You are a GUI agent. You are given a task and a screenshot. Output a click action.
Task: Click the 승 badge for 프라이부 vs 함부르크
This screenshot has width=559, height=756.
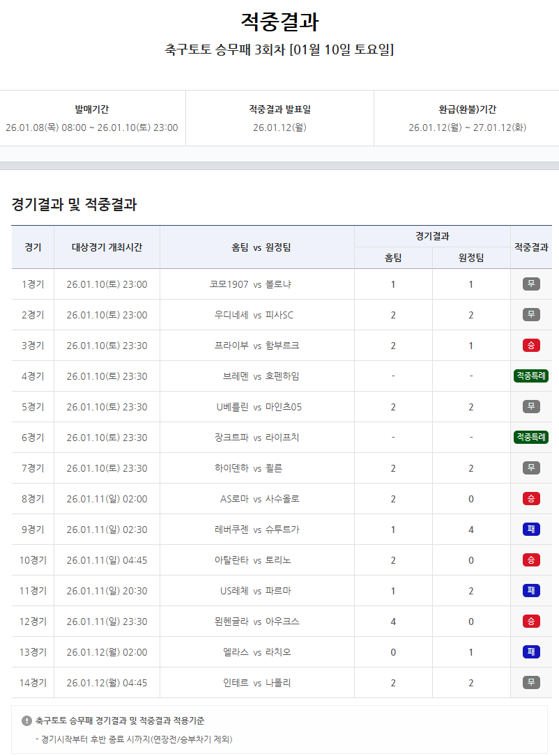pos(532,345)
